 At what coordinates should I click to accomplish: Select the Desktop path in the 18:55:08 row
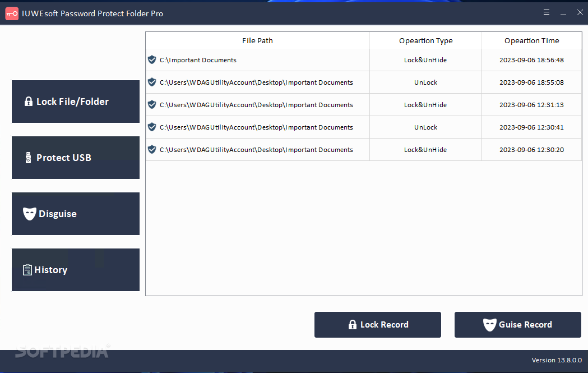256,82
